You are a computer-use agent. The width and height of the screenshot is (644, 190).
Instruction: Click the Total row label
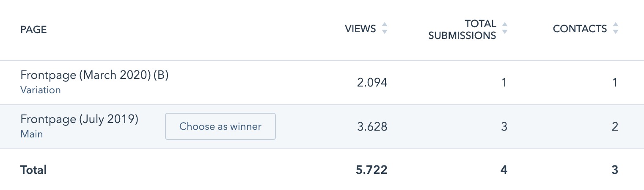(x=33, y=170)
